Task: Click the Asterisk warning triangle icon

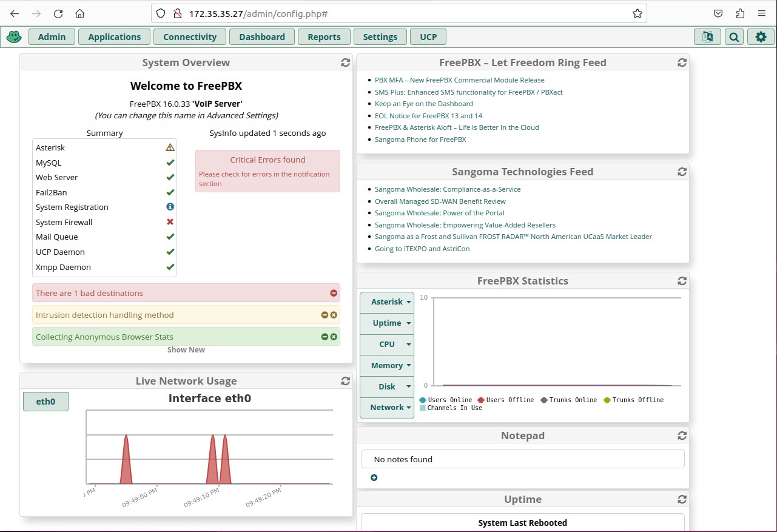Action: (170, 147)
